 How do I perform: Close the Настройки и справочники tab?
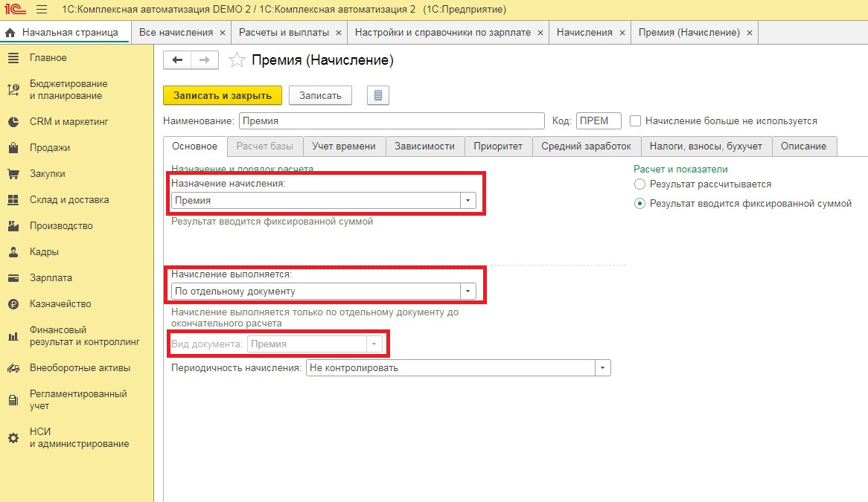540,33
